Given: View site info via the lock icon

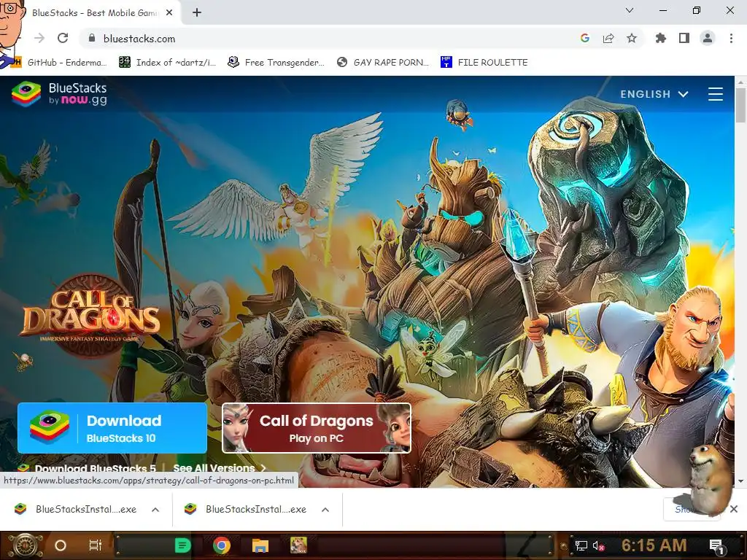Looking at the screenshot, I should pos(92,38).
